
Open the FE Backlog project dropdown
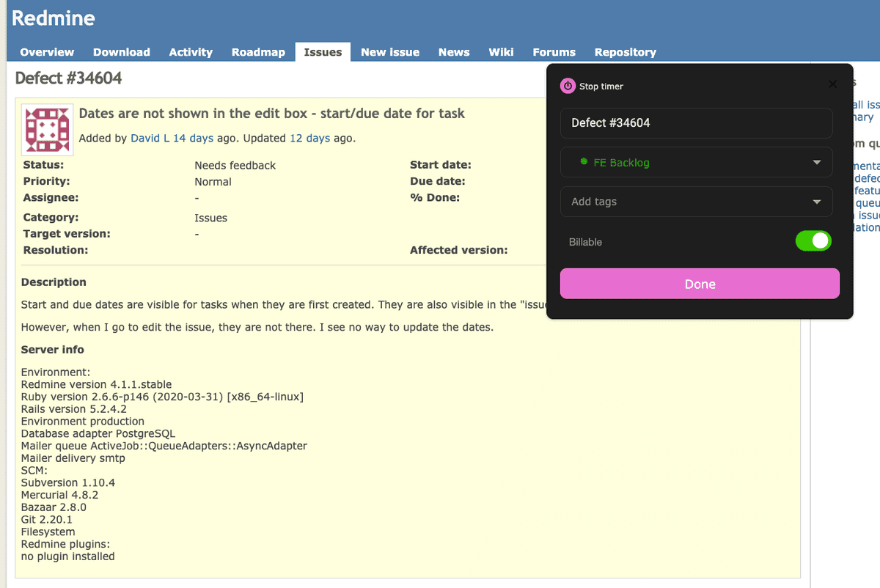pyautogui.click(x=696, y=162)
